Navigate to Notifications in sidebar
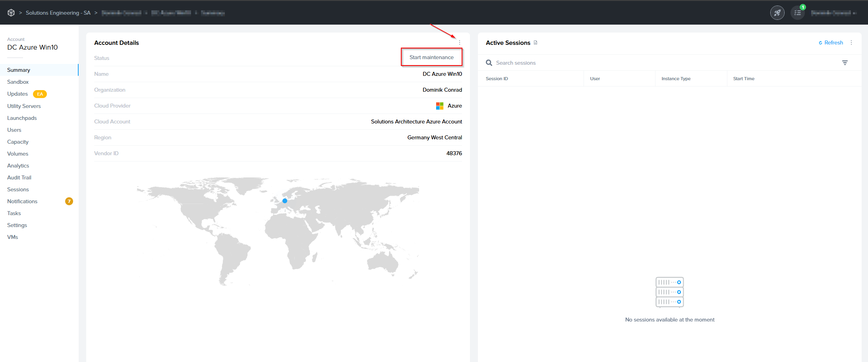Viewport: 868px width, 362px height. click(x=22, y=201)
